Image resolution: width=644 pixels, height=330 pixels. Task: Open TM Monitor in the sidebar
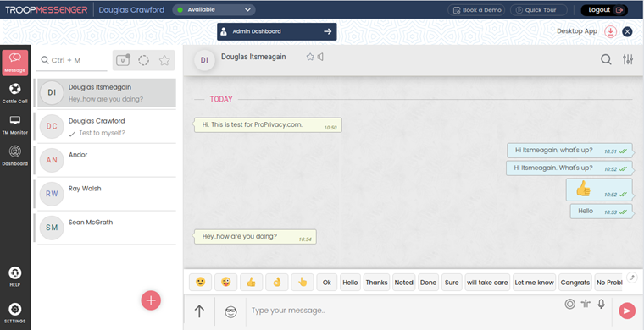[x=15, y=125]
